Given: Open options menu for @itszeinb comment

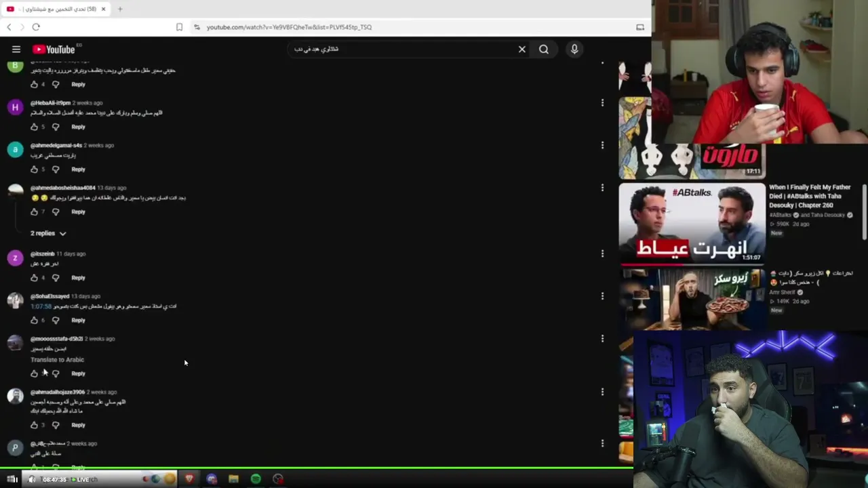Looking at the screenshot, I should (602, 253).
